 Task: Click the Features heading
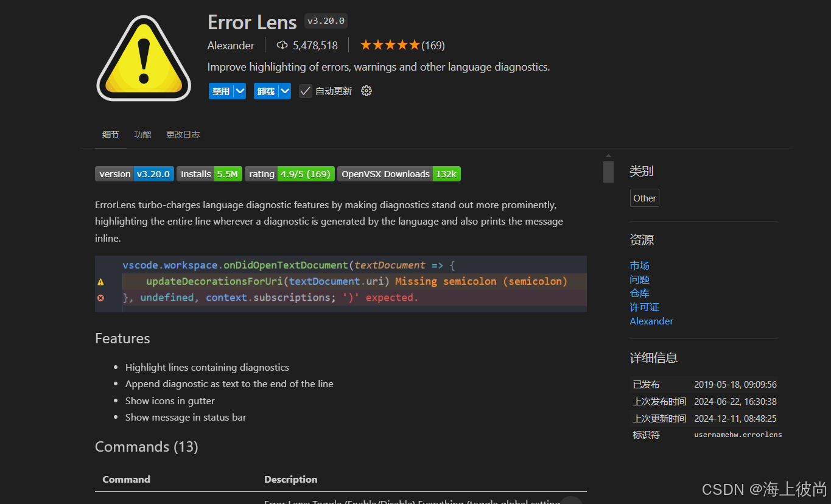point(122,338)
